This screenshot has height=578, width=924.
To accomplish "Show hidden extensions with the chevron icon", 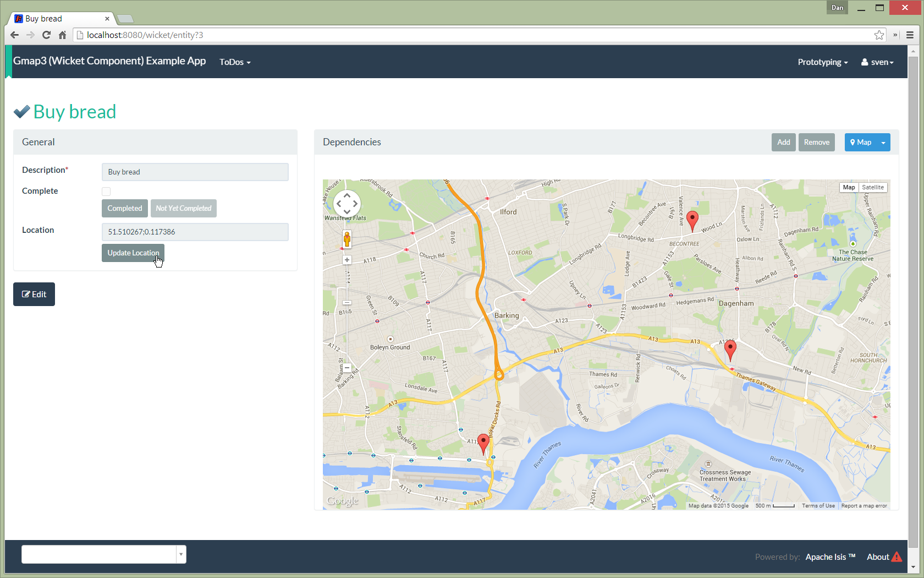I will 895,35.
